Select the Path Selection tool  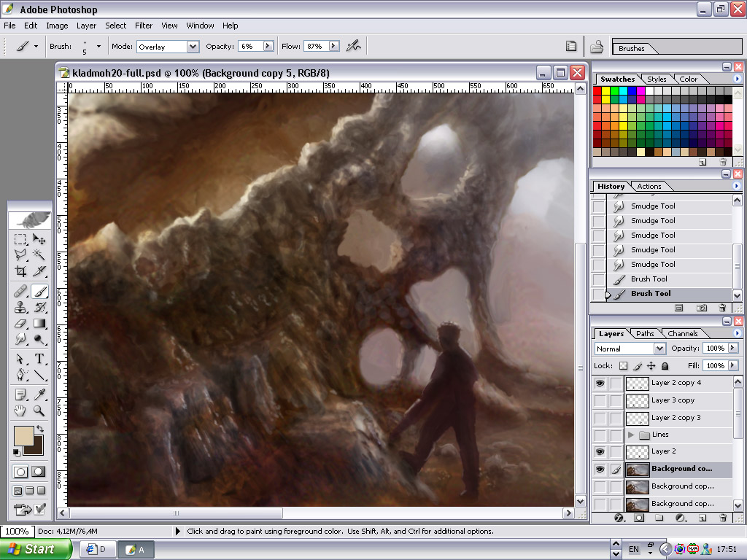click(20, 359)
